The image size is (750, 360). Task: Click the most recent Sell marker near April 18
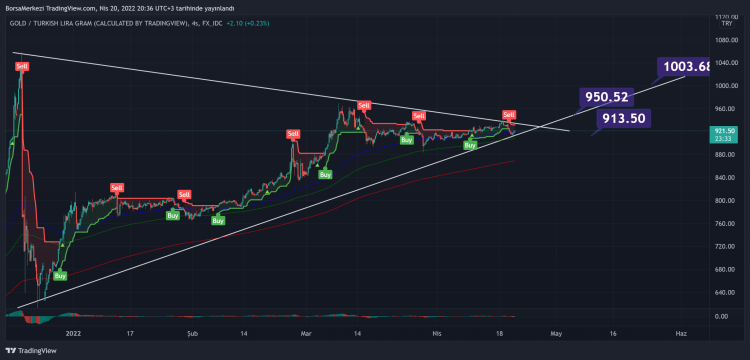(509, 114)
